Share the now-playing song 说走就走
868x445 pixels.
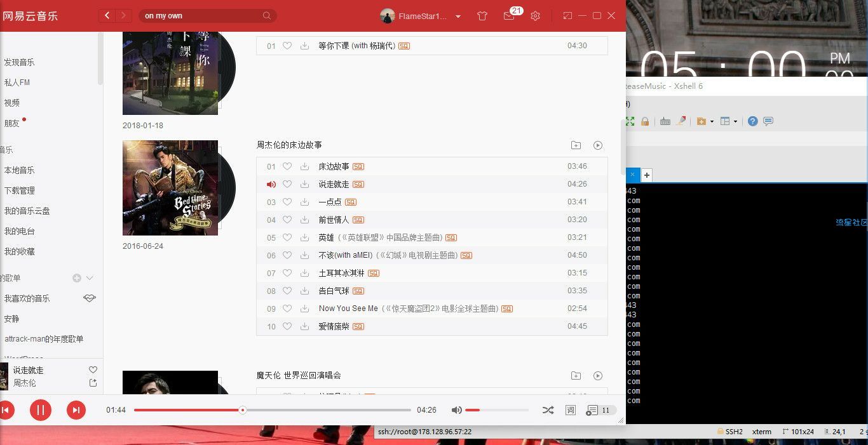[x=93, y=383]
